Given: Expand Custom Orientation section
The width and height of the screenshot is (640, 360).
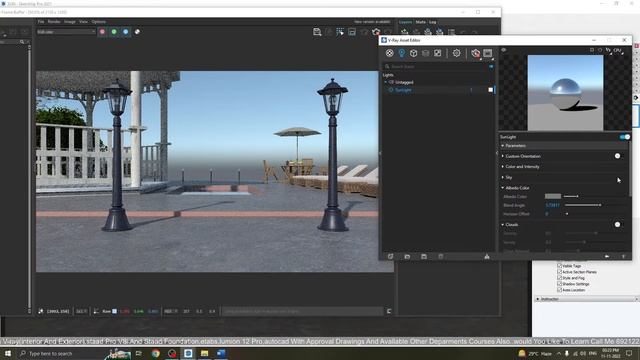Looking at the screenshot, I should 503,156.
